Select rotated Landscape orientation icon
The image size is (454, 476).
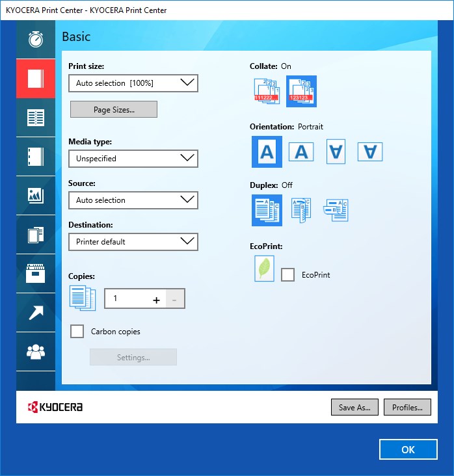[370, 152]
